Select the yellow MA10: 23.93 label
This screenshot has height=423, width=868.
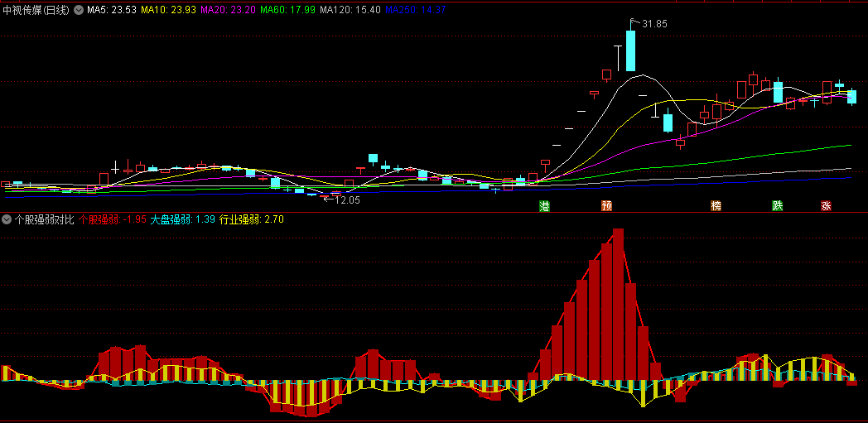pos(168,10)
